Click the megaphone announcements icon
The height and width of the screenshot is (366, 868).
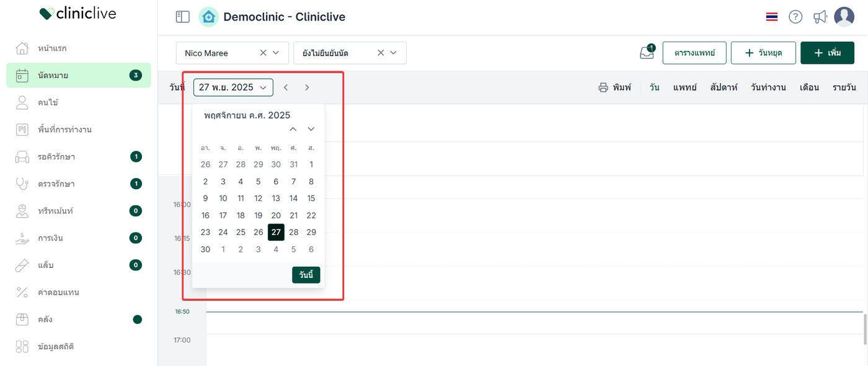820,17
